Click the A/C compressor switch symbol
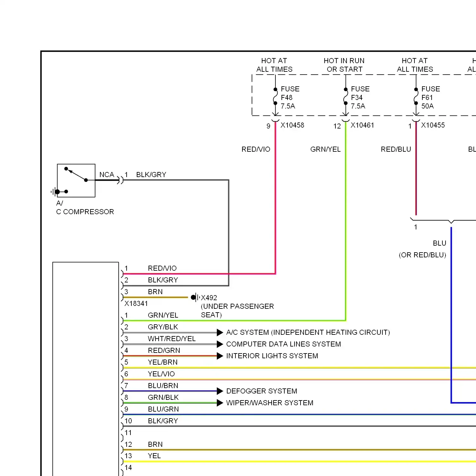 [76, 181]
